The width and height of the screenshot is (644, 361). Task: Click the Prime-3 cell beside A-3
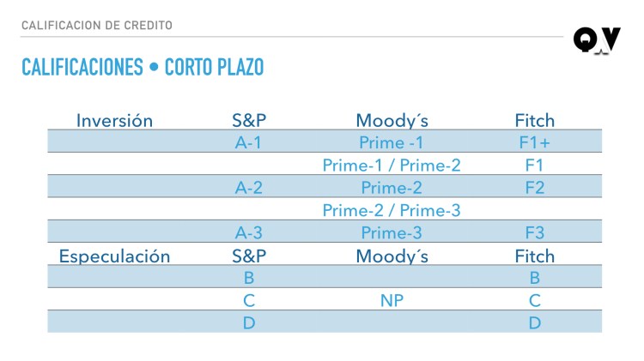(x=391, y=233)
